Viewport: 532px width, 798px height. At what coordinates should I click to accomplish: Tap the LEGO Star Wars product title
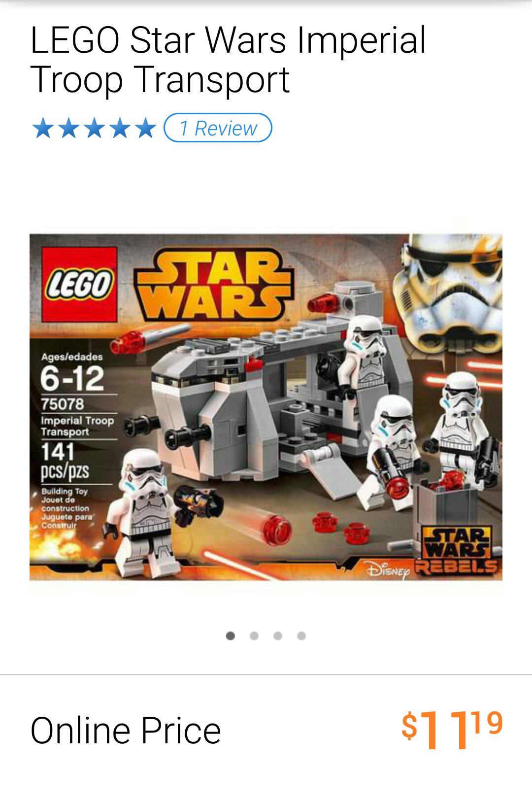click(x=228, y=59)
